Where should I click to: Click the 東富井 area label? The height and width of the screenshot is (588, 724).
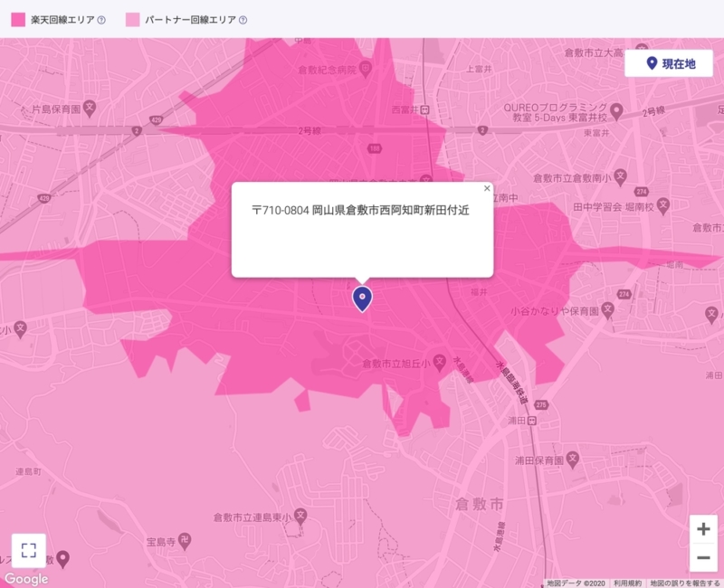pyautogui.click(x=596, y=133)
